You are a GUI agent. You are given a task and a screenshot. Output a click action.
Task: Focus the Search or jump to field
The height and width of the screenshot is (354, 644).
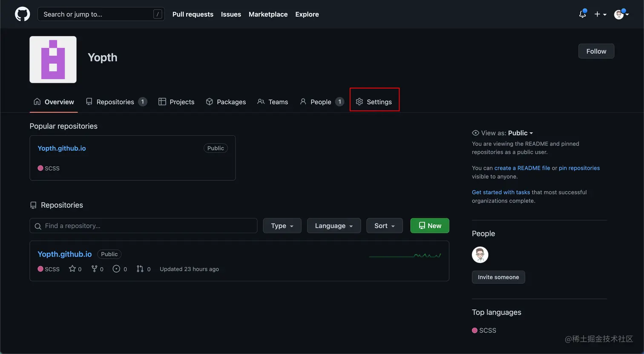101,14
